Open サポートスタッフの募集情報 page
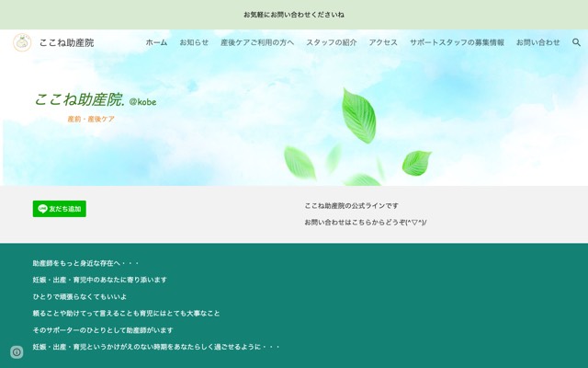 click(x=457, y=42)
